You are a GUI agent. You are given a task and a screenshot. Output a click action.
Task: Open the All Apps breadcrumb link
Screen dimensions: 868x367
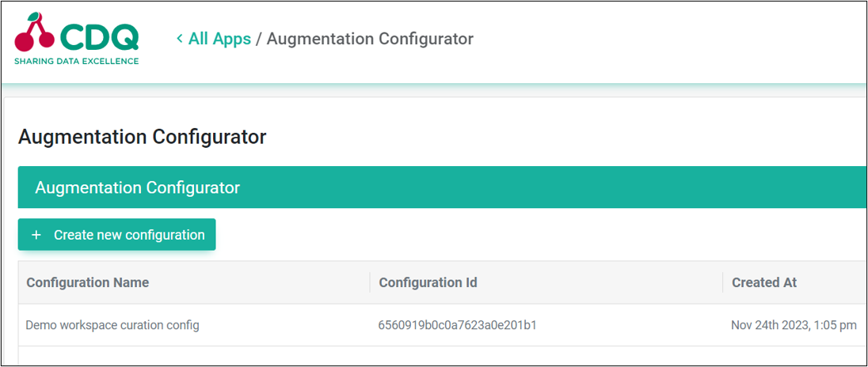click(x=219, y=39)
